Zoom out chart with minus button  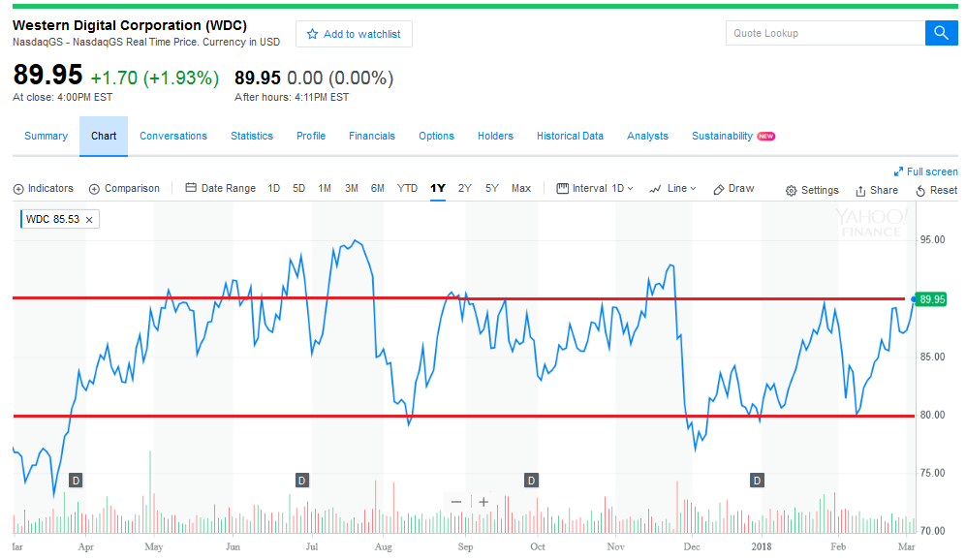(456, 502)
